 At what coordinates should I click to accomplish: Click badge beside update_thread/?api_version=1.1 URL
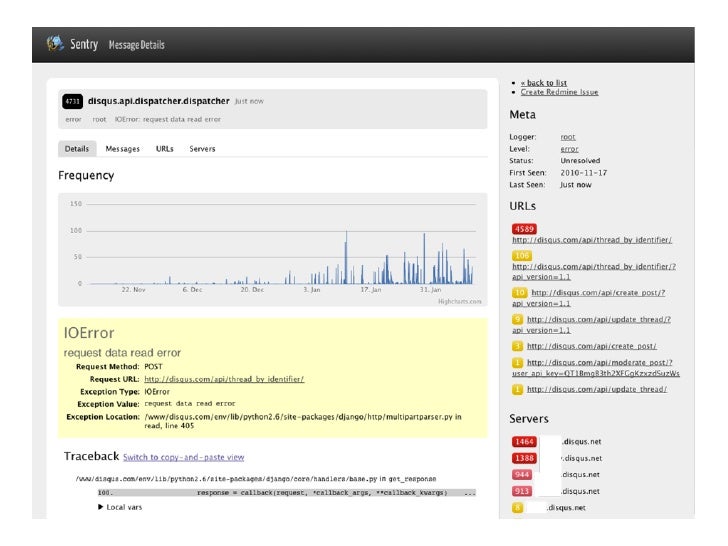(518, 319)
